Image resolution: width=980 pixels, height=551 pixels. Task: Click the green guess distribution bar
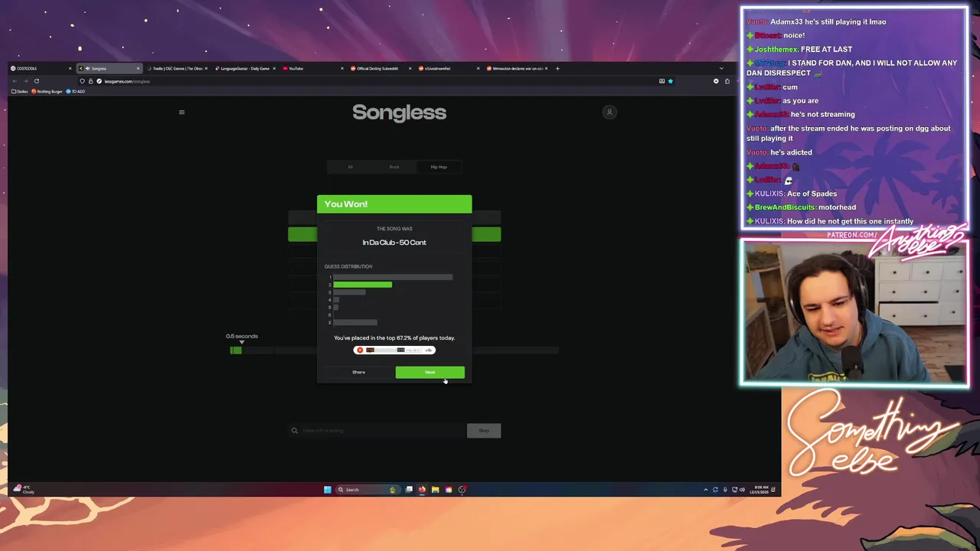(x=362, y=285)
